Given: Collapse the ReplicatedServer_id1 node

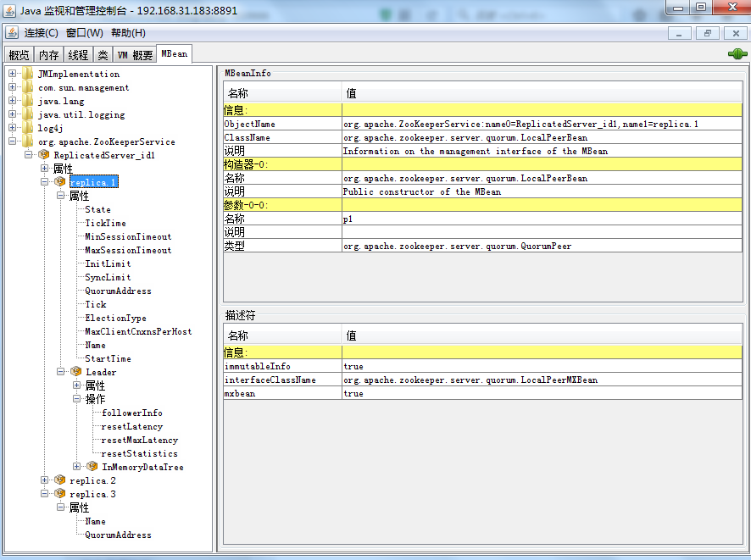Looking at the screenshot, I should click(x=28, y=154).
